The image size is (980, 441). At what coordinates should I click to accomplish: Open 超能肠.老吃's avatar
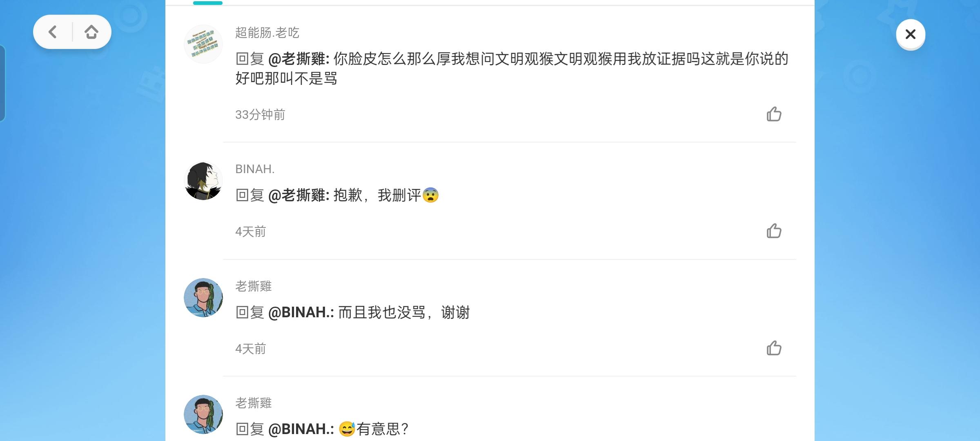click(203, 44)
